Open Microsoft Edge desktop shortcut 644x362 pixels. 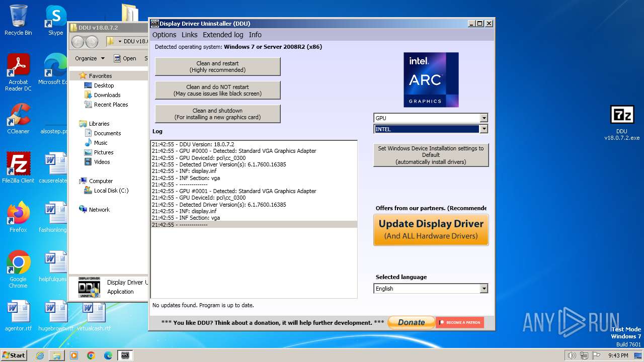click(54, 69)
